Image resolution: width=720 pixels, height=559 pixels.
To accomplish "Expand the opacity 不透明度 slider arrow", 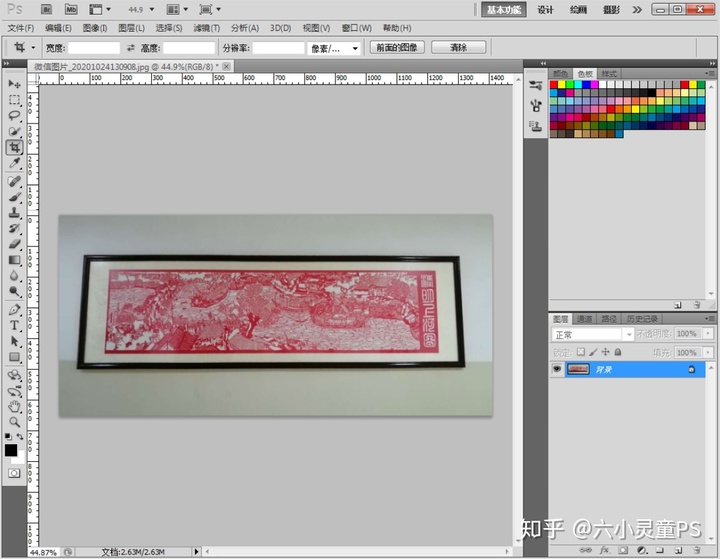I will coord(708,333).
